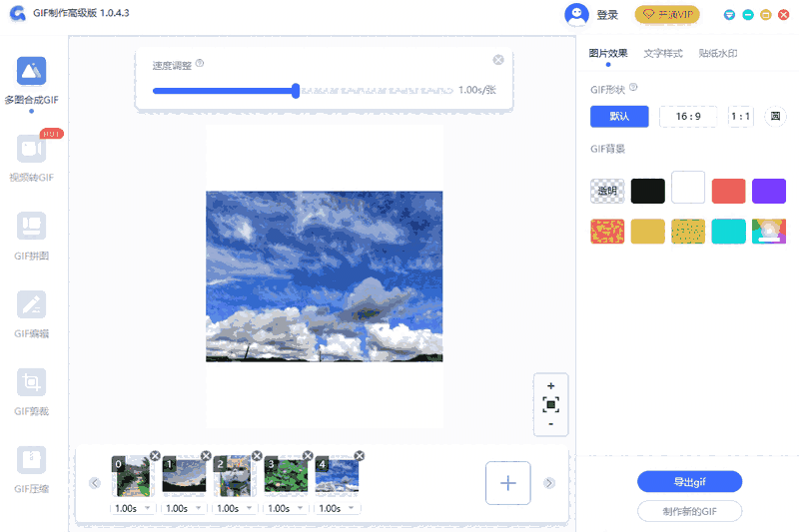The width and height of the screenshot is (799, 532).
Task: Open frame 1 duration dropdown
Action: 184,508
